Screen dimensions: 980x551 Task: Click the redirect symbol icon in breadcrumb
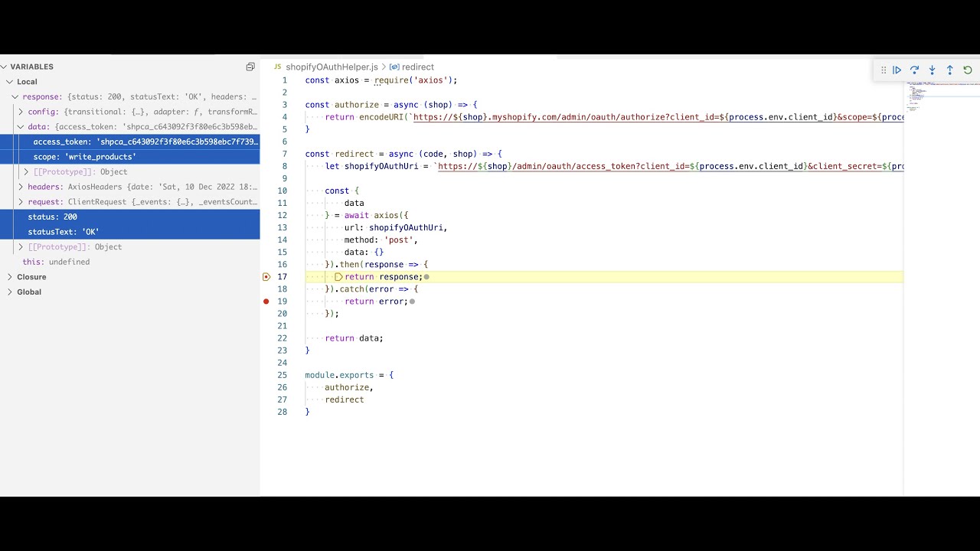[394, 67]
